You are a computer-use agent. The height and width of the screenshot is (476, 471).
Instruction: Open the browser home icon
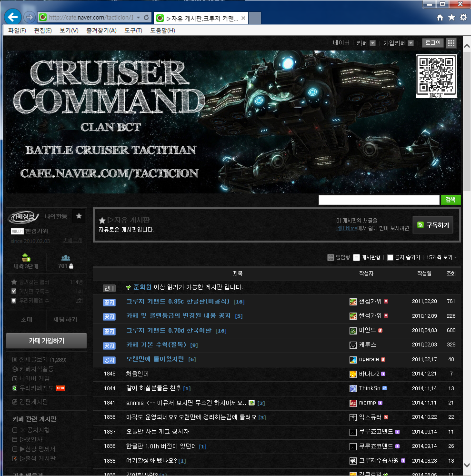tap(440, 17)
